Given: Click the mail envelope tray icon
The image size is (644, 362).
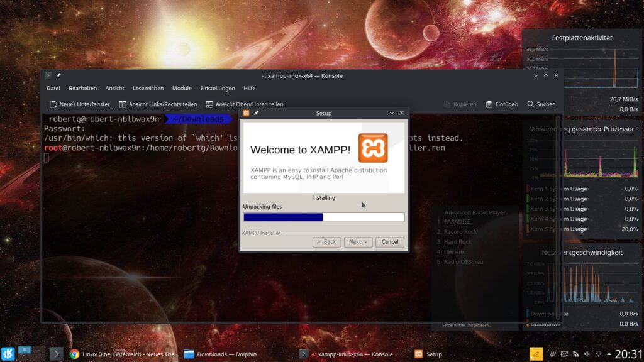Looking at the screenshot, I should (x=564, y=354).
